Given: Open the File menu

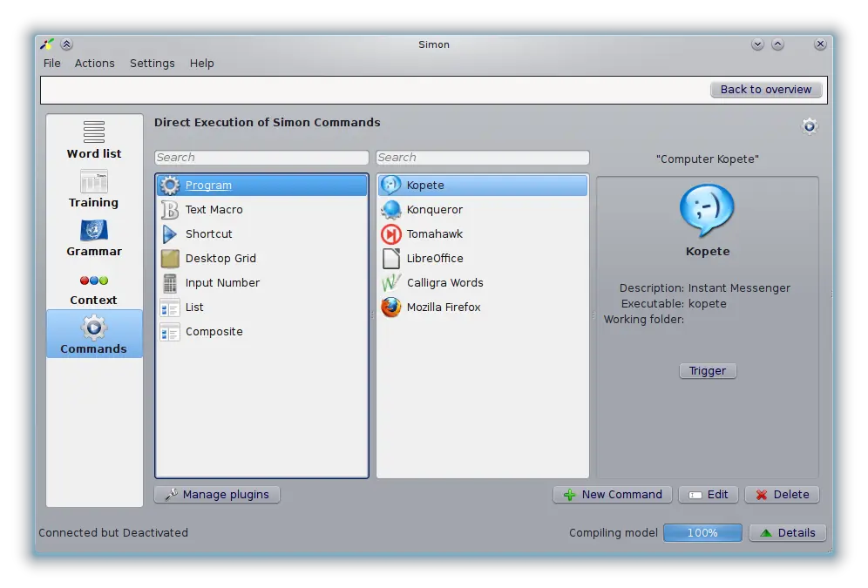Looking at the screenshot, I should click(52, 63).
